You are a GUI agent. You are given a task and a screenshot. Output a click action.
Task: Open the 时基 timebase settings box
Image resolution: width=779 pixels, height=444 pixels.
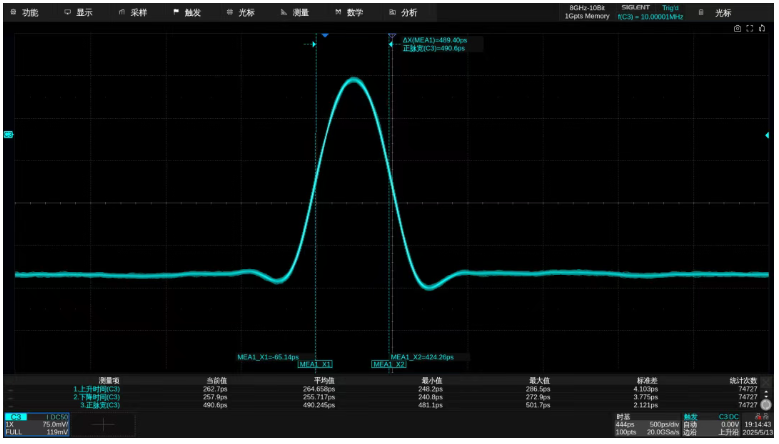647,425
